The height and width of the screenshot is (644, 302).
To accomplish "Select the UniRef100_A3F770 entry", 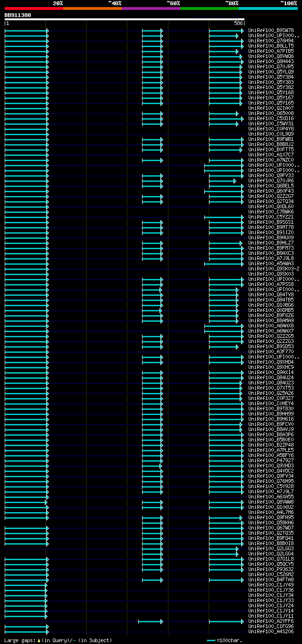I will [x=271, y=351].
